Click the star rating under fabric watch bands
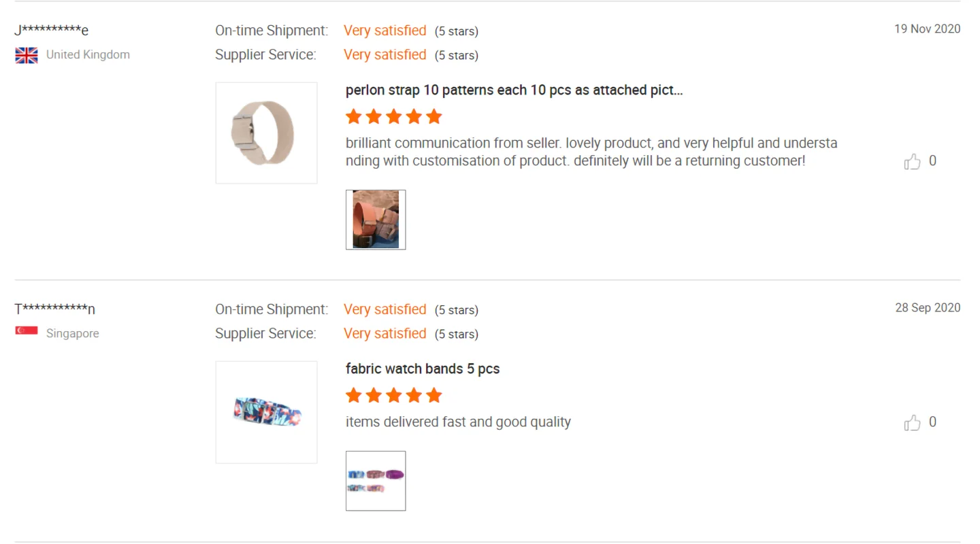 393,396
